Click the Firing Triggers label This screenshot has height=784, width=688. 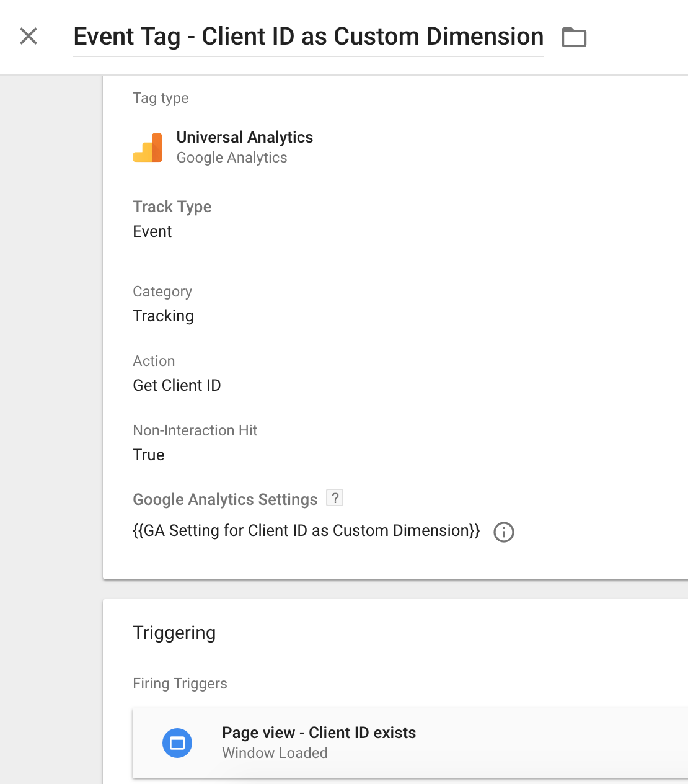tap(180, 684)
